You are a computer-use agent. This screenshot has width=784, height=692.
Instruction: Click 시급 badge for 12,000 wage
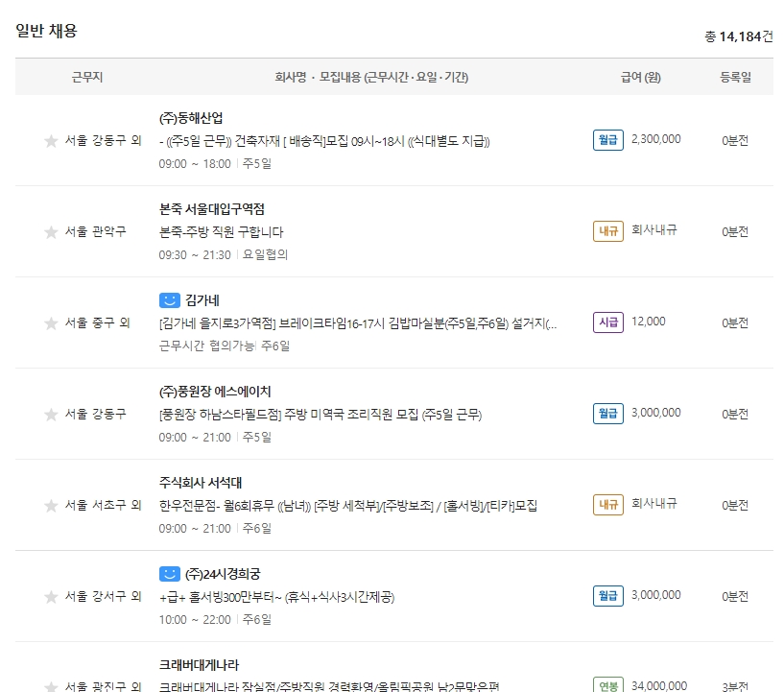click(x=608, y=322)
